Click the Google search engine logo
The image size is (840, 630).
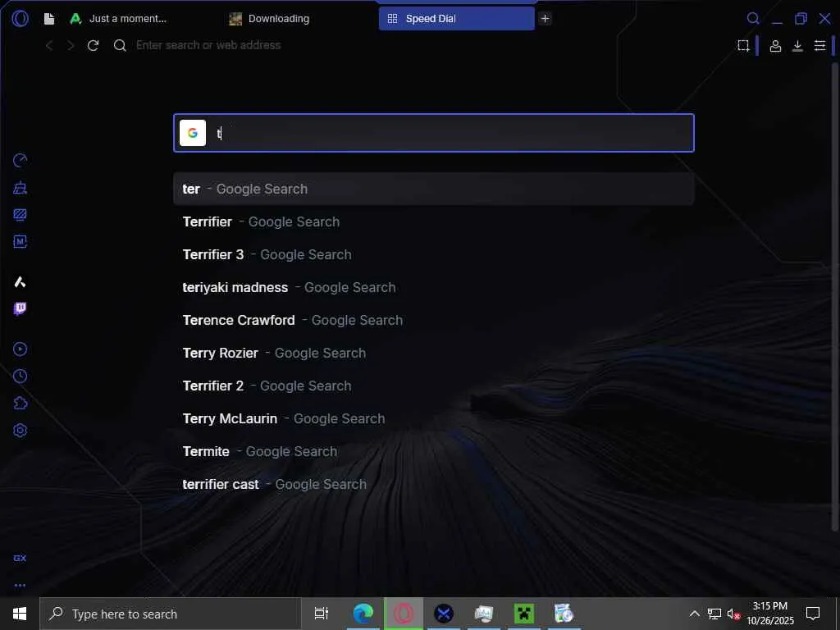click(193, 133)
